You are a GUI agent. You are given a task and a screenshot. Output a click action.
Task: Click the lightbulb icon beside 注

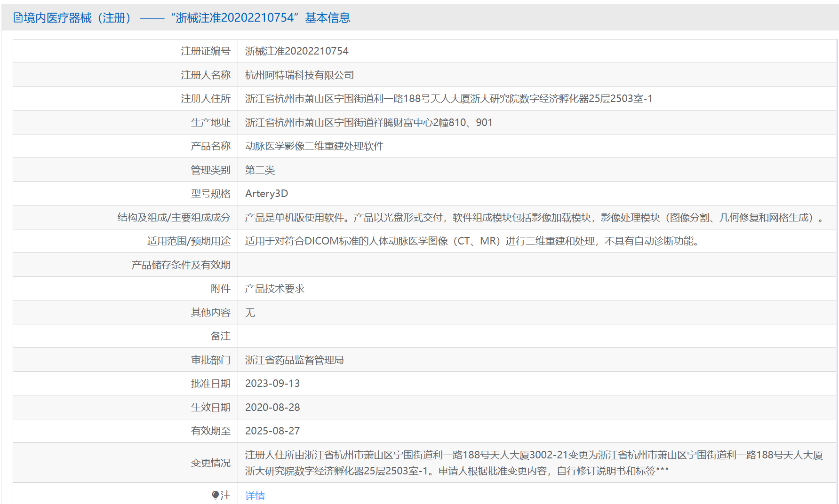[x=216, y=495]
